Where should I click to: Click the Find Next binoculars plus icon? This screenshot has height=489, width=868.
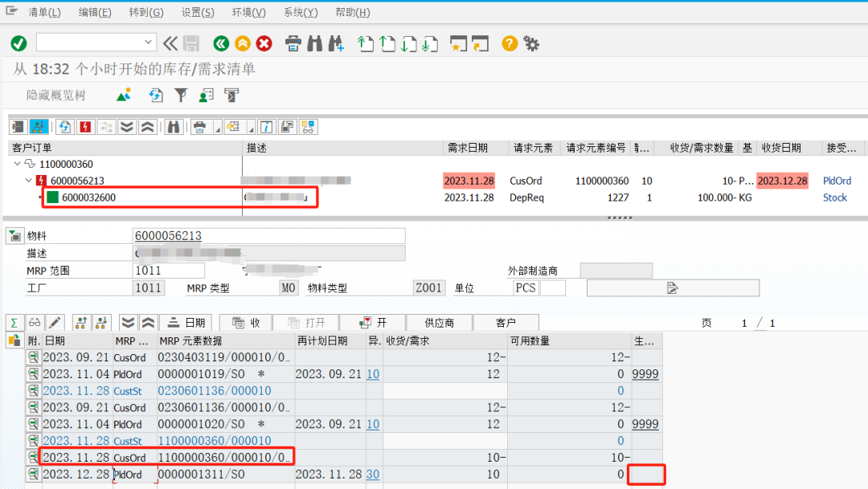point(336,43)
